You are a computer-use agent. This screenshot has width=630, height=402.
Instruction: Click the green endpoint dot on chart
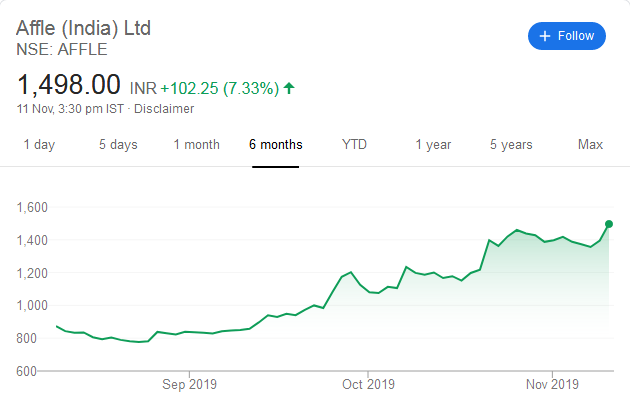(x=609, y=224)
